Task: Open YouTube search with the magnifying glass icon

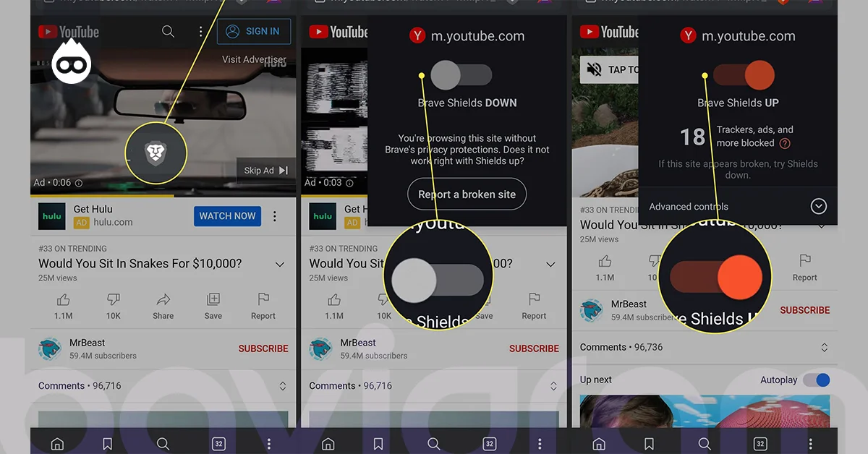Action: click(168, 32)
